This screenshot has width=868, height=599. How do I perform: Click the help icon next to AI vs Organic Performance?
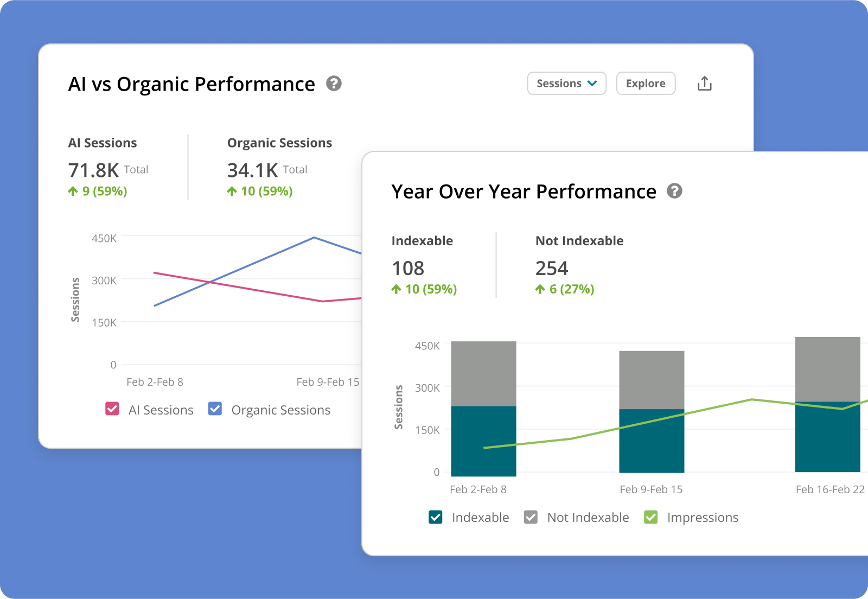334,84
